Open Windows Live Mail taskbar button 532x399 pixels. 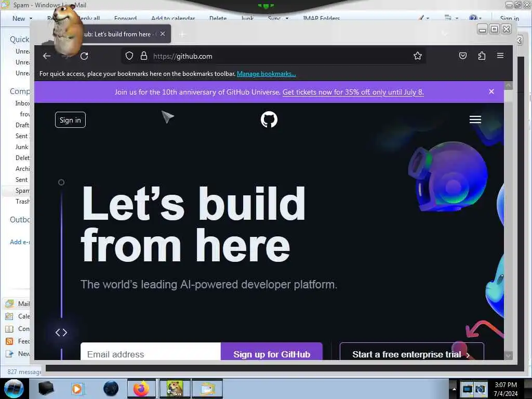click(207, 389)
